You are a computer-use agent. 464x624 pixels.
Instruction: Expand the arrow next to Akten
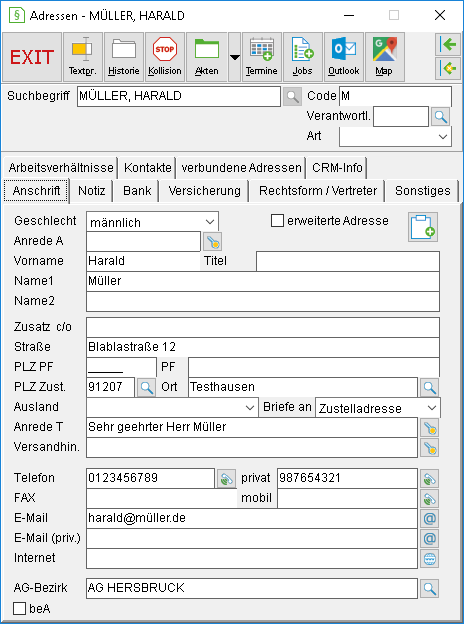[234, 57]
